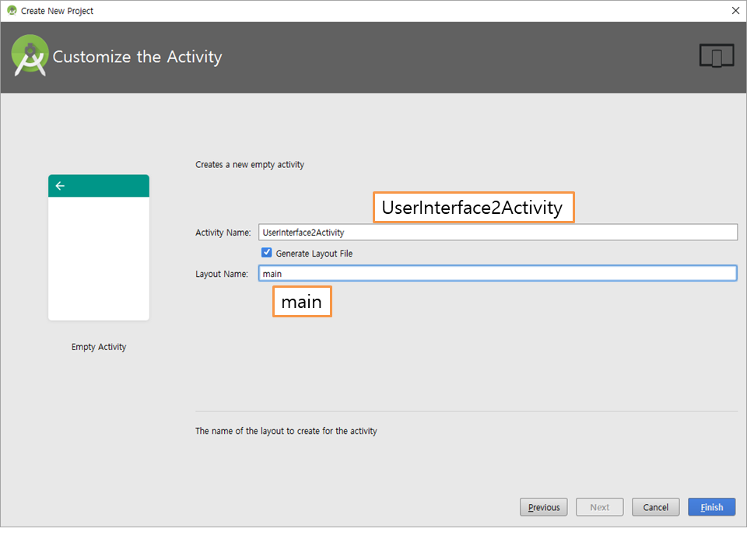Viewport: 747px width, 560px height.
Task: Click the Empty Activity caption label
Action: click(x=99, y=347)
